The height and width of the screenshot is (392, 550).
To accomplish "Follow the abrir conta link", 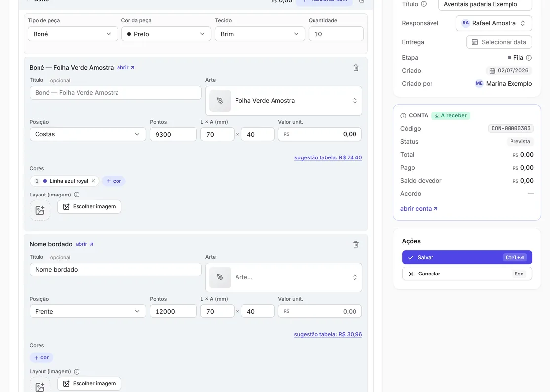I will pyautogui.click(x=419, y=209).
